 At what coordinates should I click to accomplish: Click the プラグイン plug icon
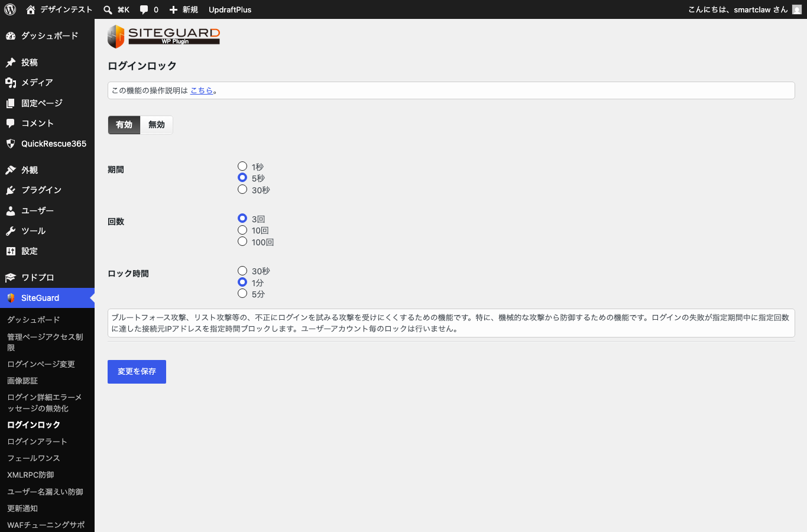pos(11,190)
